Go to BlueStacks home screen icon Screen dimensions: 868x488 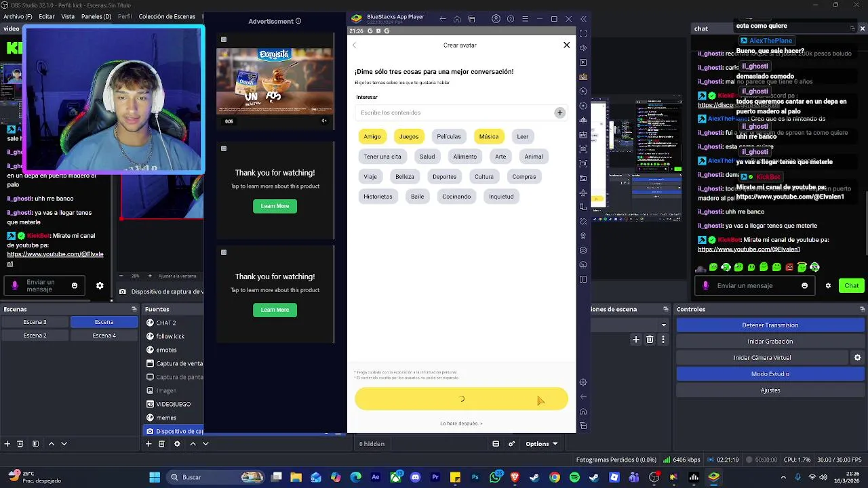457,19
